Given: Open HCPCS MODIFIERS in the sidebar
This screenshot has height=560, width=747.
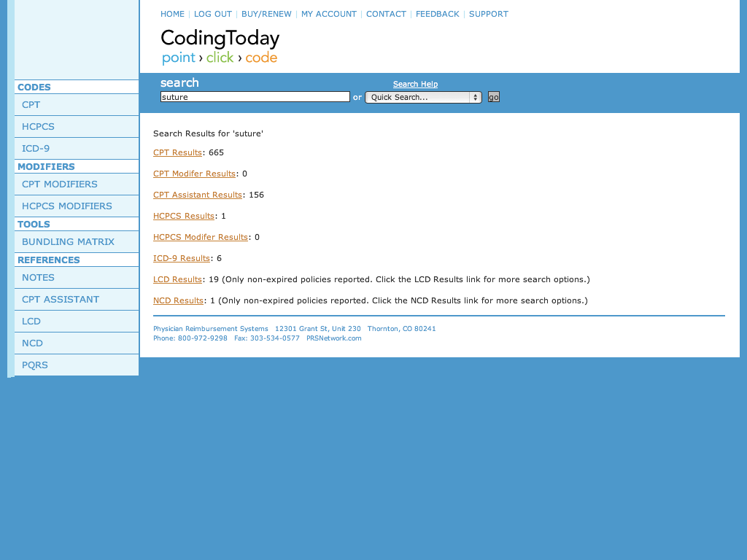Looking at the screenshot, I should [77, 206].
